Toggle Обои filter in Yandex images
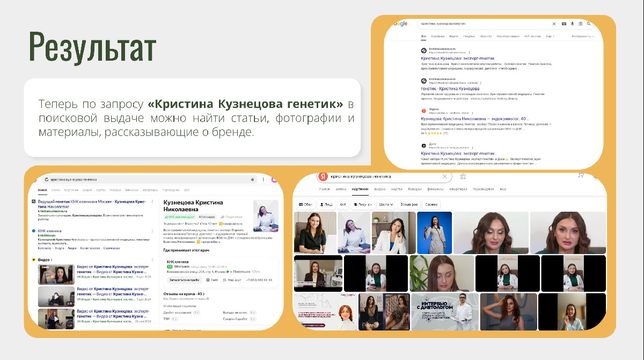This screenshot has height=360, width=644. [305, 204]
